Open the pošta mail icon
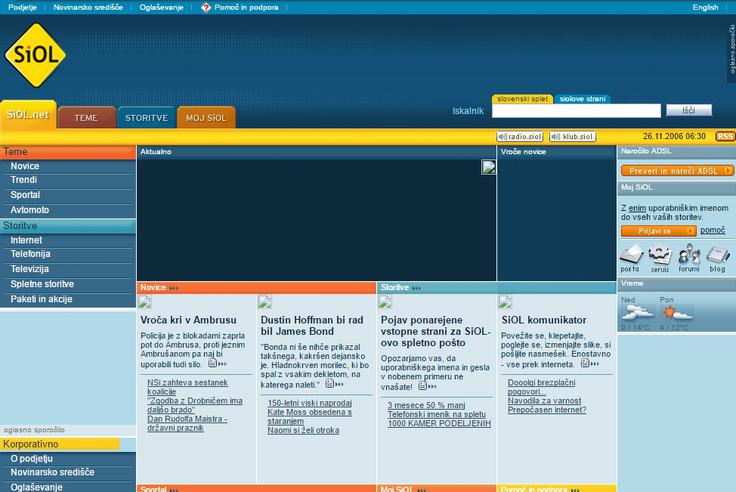This screenshot has height=492, width=736. 631,257
